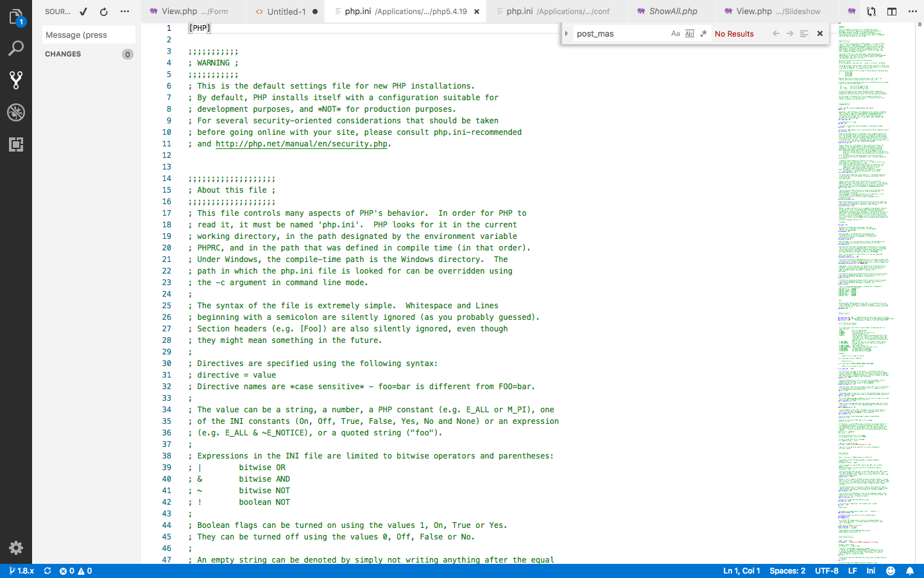Toggle Match Case (Aa) in find
The width and height of the screenshot is (924, 578).
tap(676, 33)
